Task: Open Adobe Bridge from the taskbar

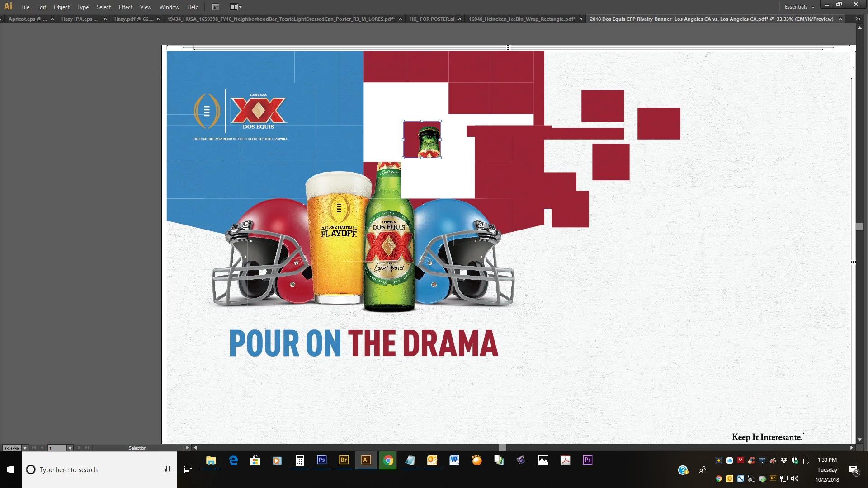Action: tap(344, 460)
